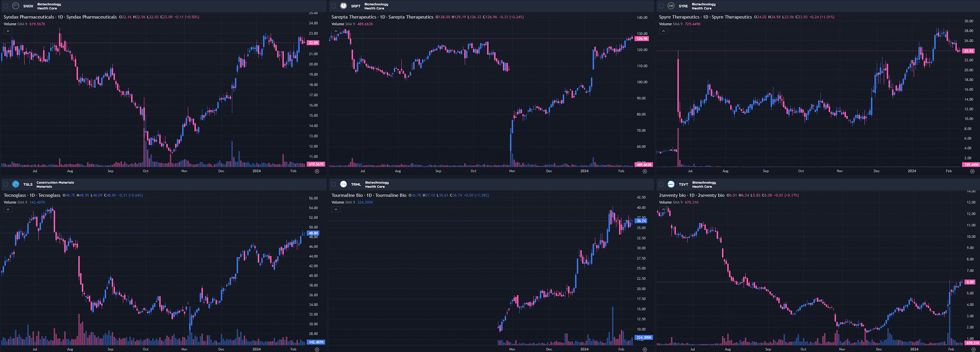
Task: Click Volume SMA 9 indicator on SYRE chart
Action: pyautogui.click(x=670, y=24)
